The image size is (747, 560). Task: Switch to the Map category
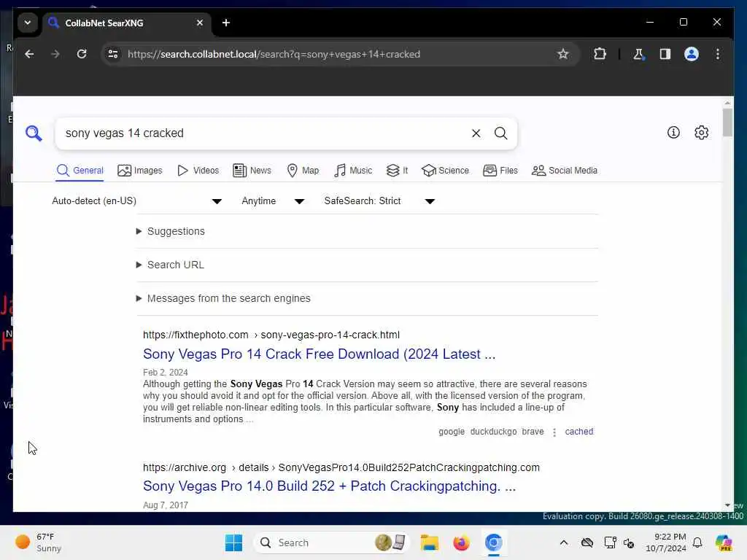tap(303, 171)
